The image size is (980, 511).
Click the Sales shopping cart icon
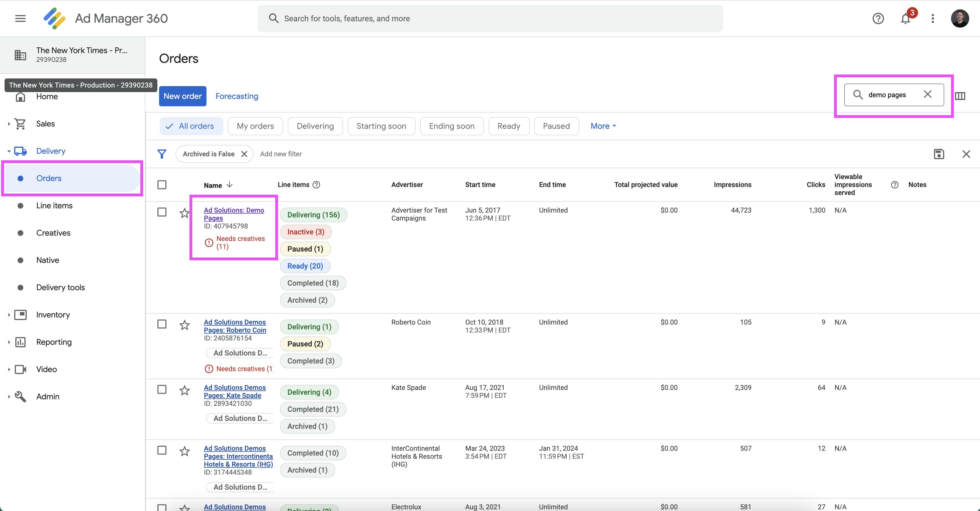[20, 124]
